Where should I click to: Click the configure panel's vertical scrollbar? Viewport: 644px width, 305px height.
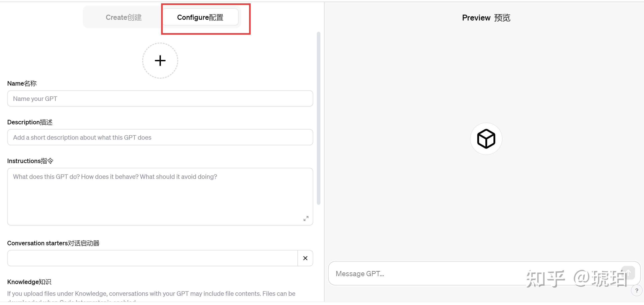point(318,118)
